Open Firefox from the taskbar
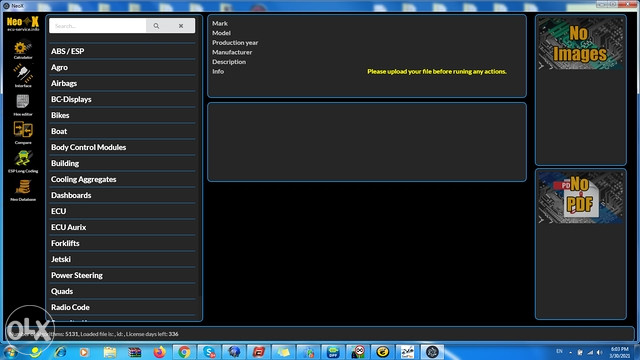 pyautogui.click(x=160, y=351)
